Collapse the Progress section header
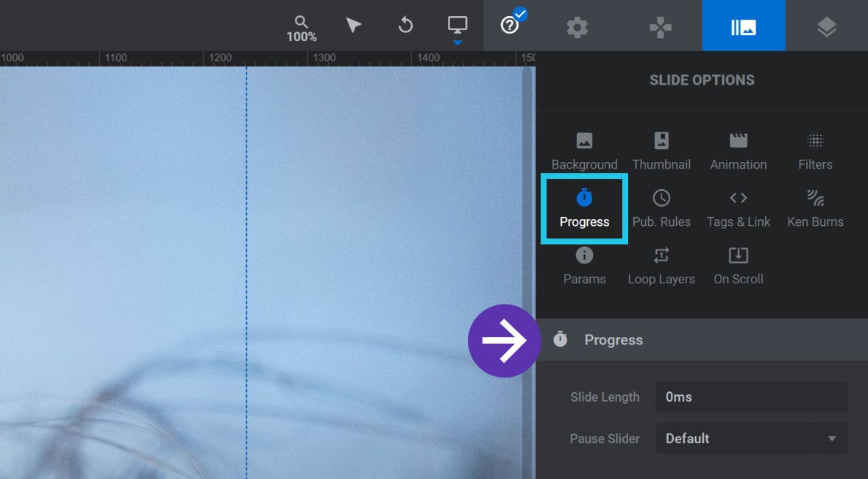The height and width of the screenshot is (479, 868). pos(701,339)
